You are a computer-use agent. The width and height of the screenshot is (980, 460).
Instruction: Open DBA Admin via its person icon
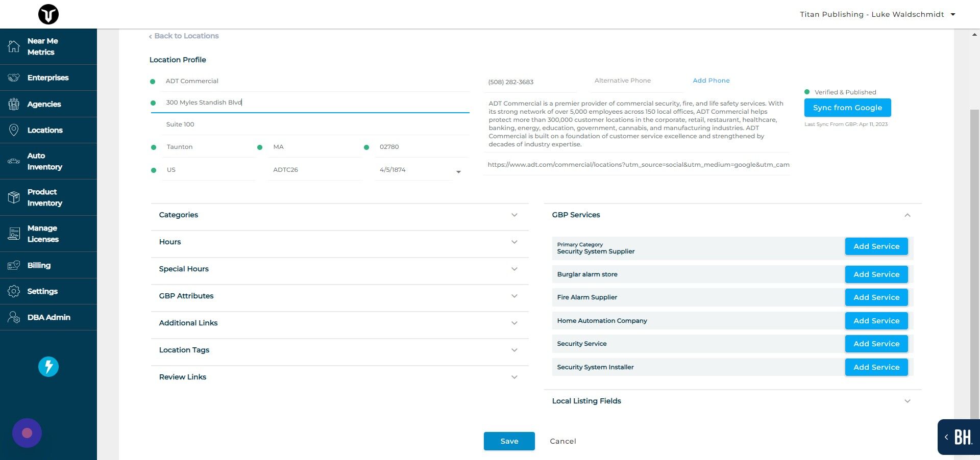[x=14, y=317]
